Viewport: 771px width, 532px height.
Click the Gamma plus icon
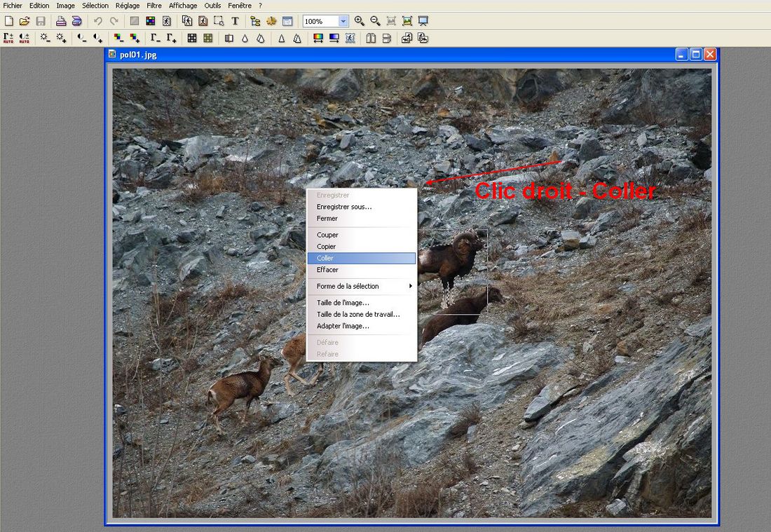tap(170, 38)
